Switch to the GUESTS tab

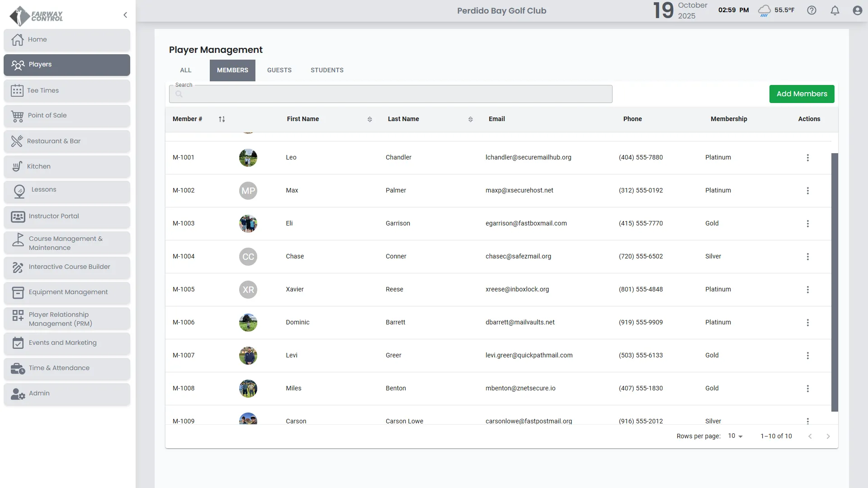(279, 70)
